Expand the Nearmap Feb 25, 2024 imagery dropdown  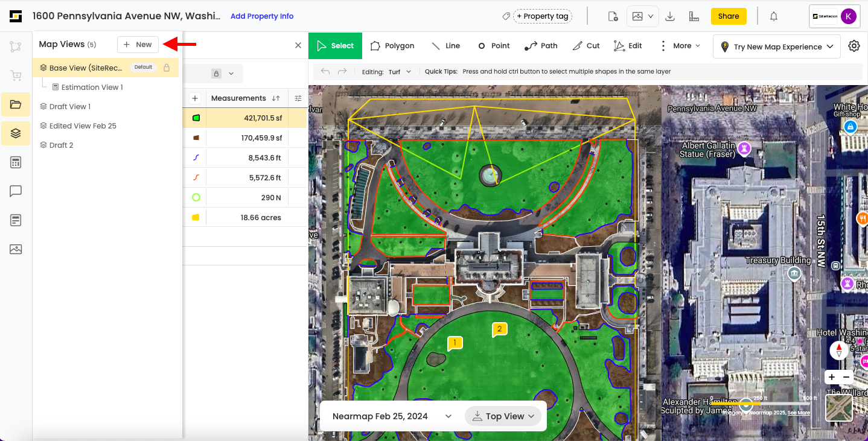[448, 416]
